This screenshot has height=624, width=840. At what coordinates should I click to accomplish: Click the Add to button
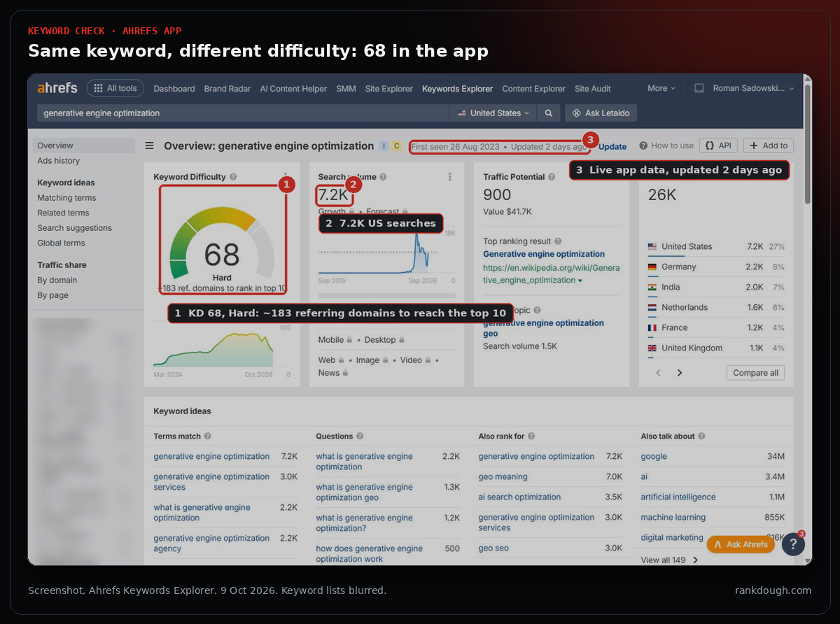(x=769, y=146)
